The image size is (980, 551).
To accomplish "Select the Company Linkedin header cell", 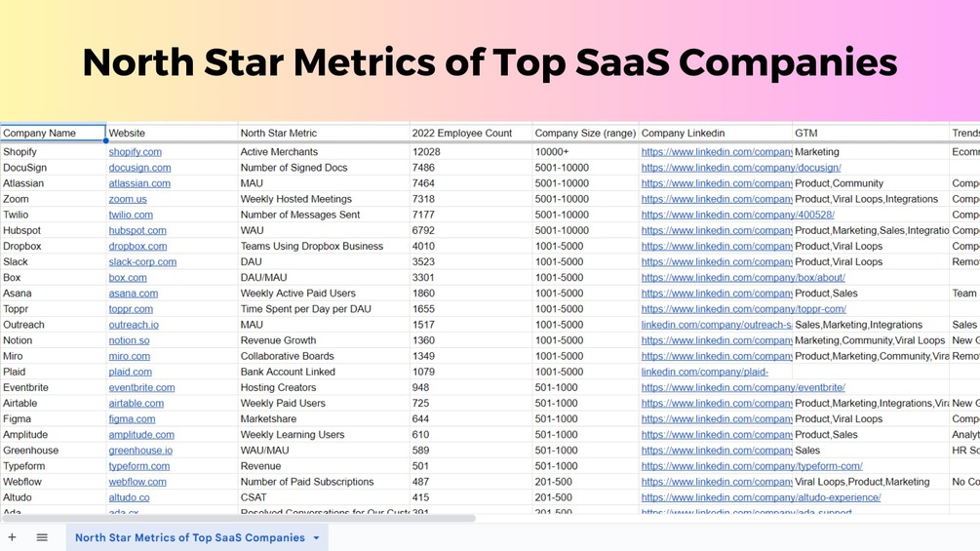I will [x=716, y=133].
